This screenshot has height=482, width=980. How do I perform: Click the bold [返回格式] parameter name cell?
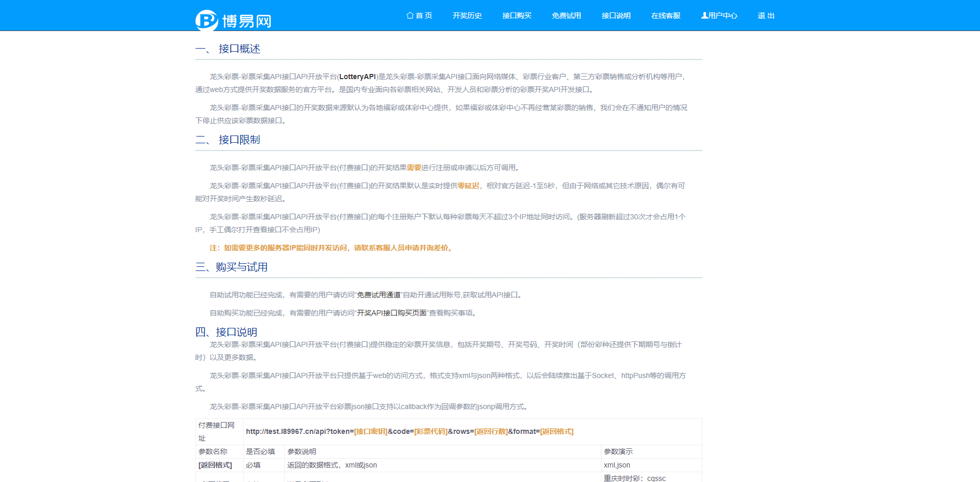pyautogui.click(x=219, y=465)
